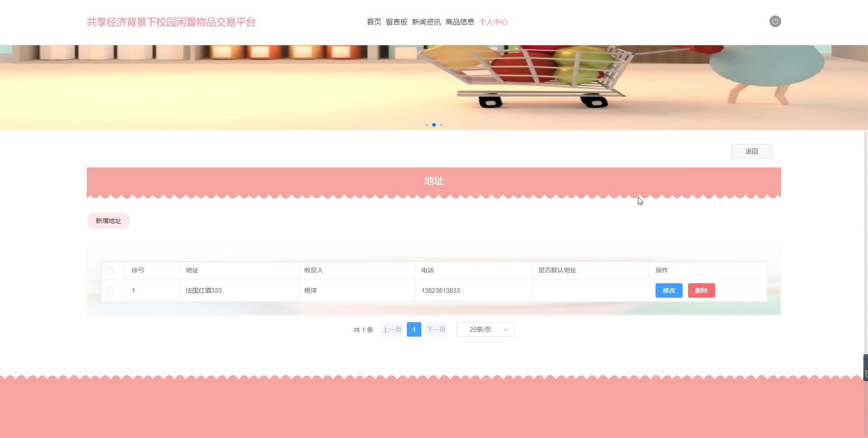Click the site title 共享经济背景下校园闲置物品交易平台
Viewport: 868px width, 438px height.
pos(171,22)
